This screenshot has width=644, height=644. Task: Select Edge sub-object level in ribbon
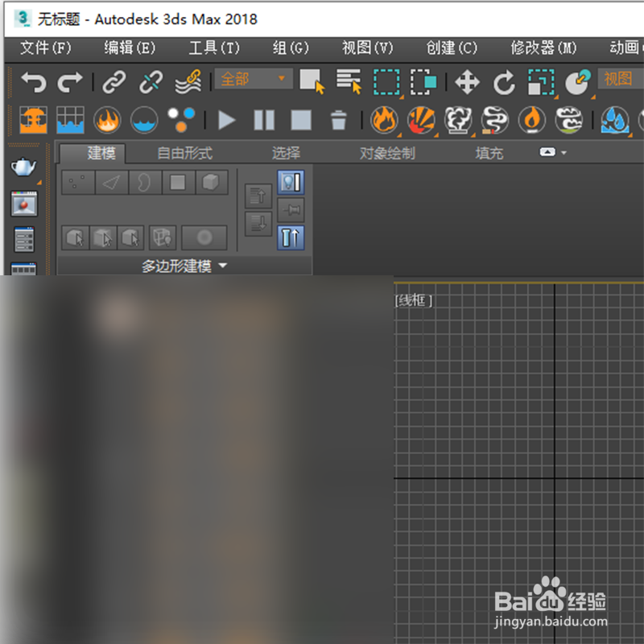click(x=111, y=182)
